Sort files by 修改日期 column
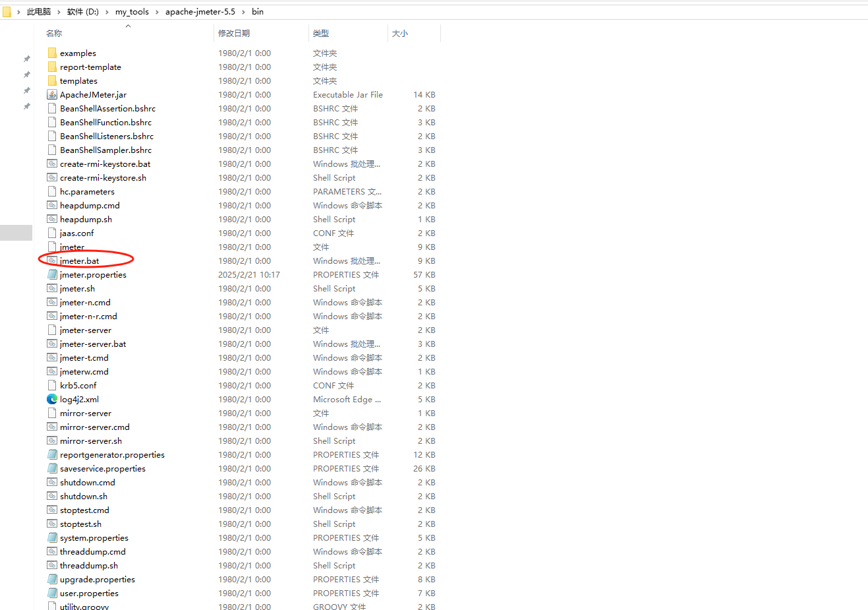This screenshot has width=868, height=610. click(x=234, y=33)
